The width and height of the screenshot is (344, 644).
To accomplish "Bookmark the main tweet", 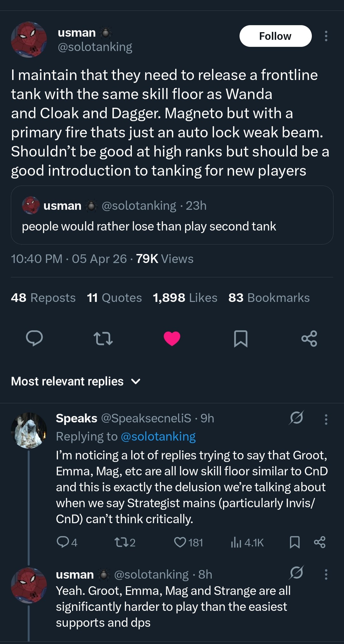I will [240, 338].
